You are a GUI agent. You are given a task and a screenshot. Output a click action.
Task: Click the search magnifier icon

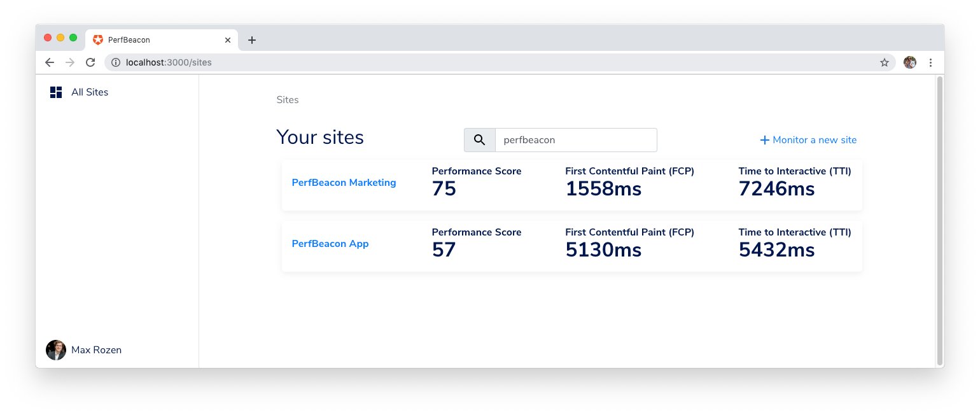pos(480,140)
